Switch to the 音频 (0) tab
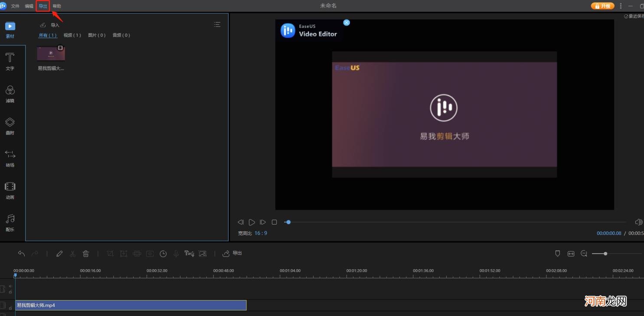The width and height of the screenshot is (644, 316). pos(121,35)
